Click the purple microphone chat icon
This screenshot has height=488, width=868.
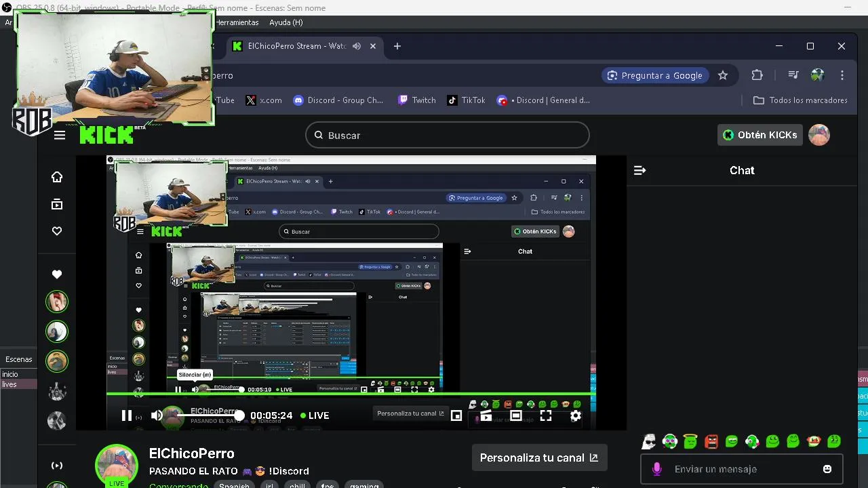tap(656, 469)
